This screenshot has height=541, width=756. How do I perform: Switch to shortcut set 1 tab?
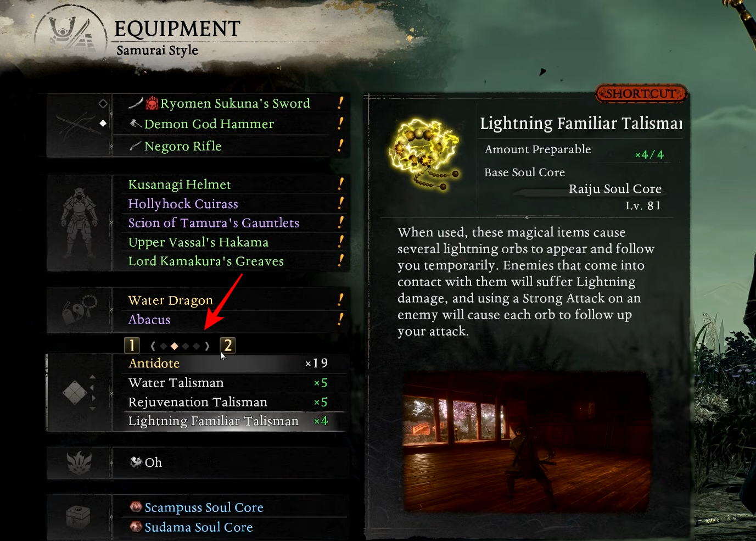(x=132, y=345)
